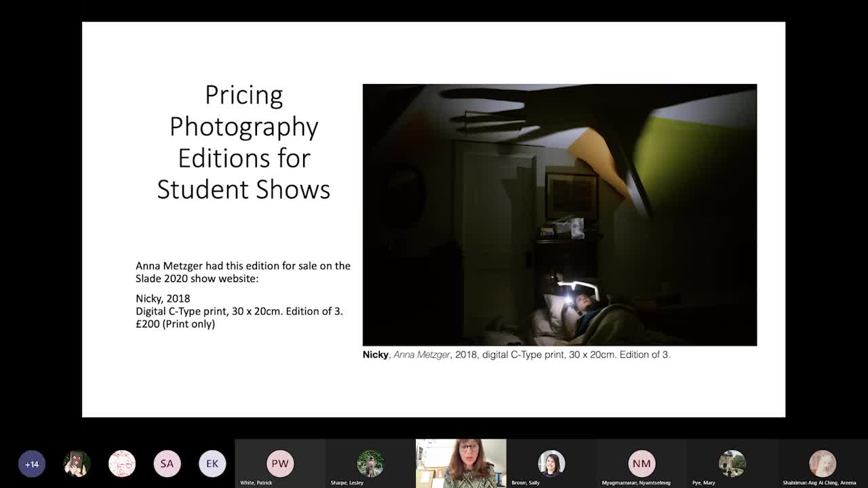Image resolution: width=868 pixels, height=488 pixels.
Task: Click the 'Sharpe, Lesley' name label
Action: pyautogui.click(x=347, y=483)
